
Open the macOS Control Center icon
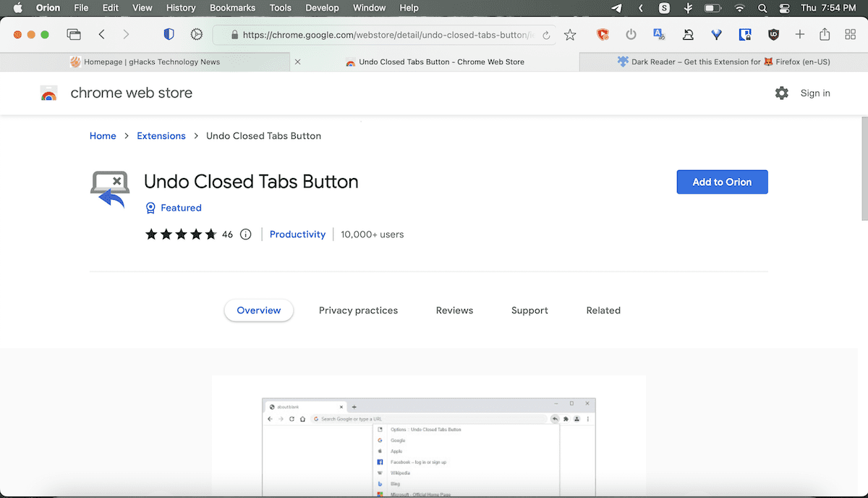pyautogui.click(x=785, y=8)
